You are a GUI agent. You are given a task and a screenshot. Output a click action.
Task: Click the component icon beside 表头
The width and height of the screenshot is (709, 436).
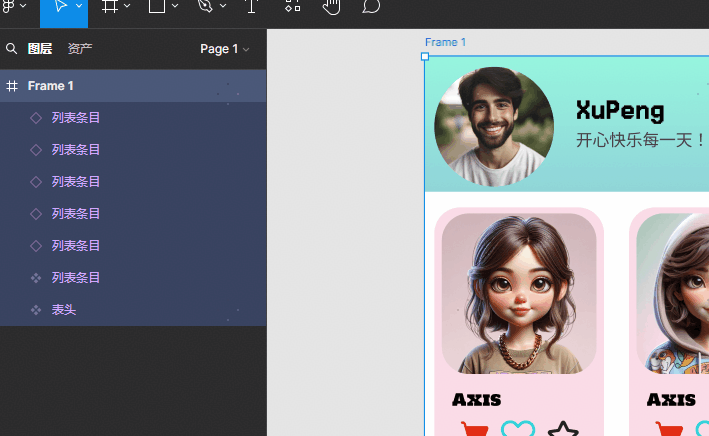point(36,310)
